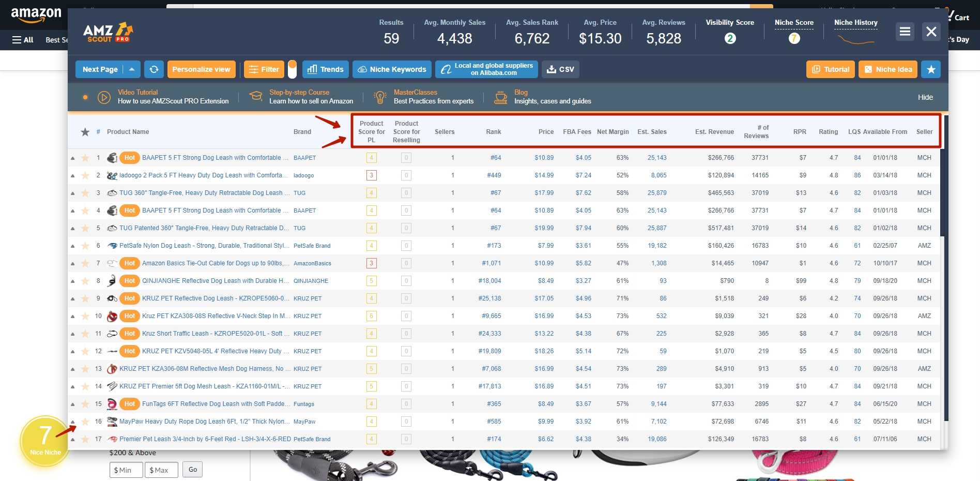Sort by Net Margin column

pos(613,132)
